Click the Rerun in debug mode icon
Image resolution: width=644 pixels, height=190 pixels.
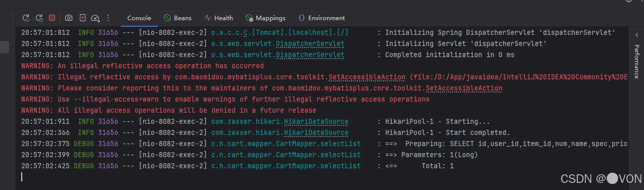click(x=39, y=18)
